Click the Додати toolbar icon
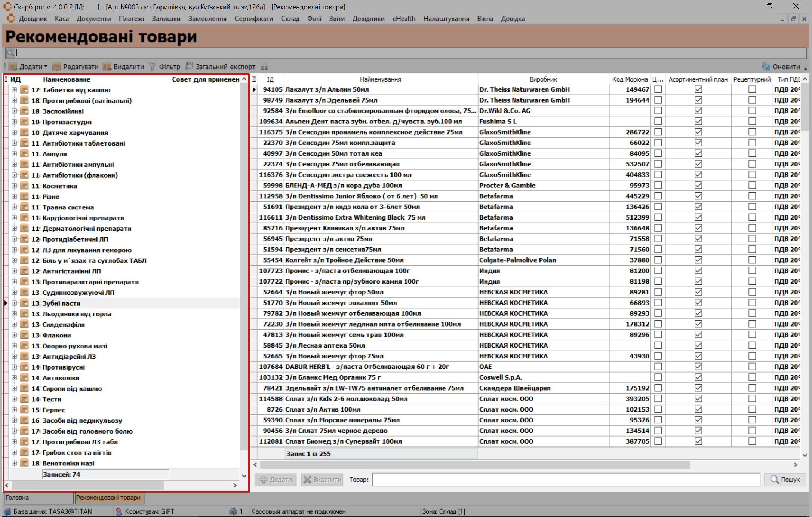The image size is (812, 517). pos(13,67)
